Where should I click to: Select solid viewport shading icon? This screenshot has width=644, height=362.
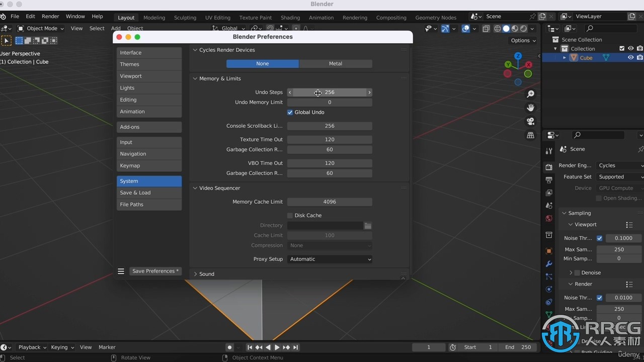tap(506, 29)
